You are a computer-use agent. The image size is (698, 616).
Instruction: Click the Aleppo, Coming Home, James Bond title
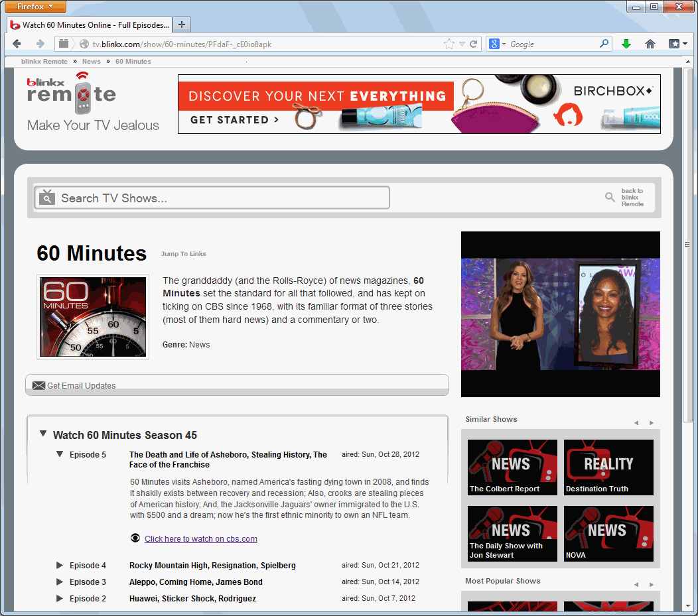[196, 582]
